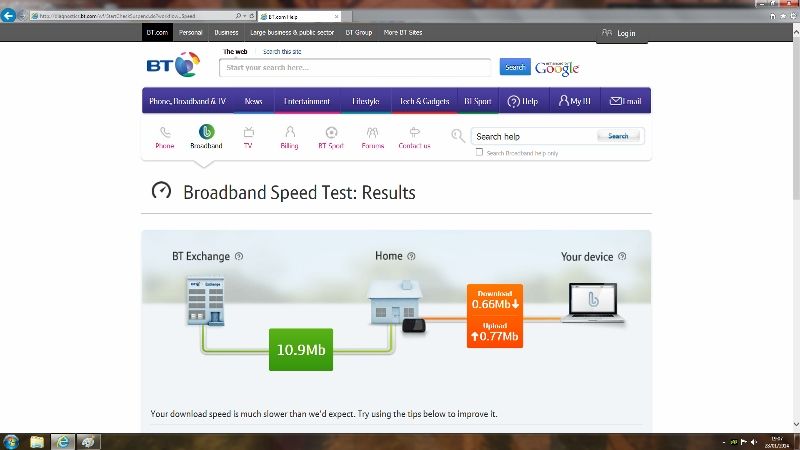Screen dimensions: 800x450
Task: Click the laptop device image
Action: coord(593,303)
